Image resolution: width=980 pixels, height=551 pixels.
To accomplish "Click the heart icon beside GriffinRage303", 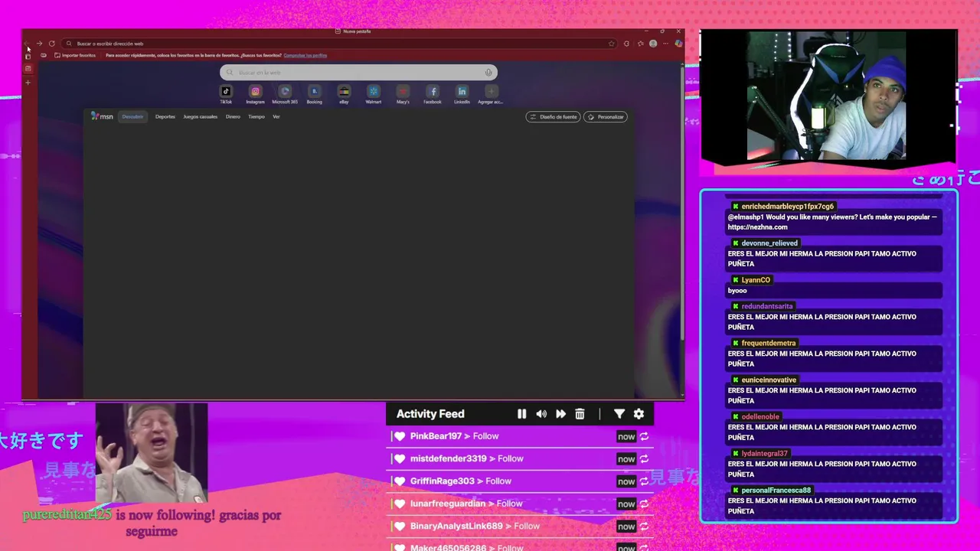I will [x=400, y=481].
